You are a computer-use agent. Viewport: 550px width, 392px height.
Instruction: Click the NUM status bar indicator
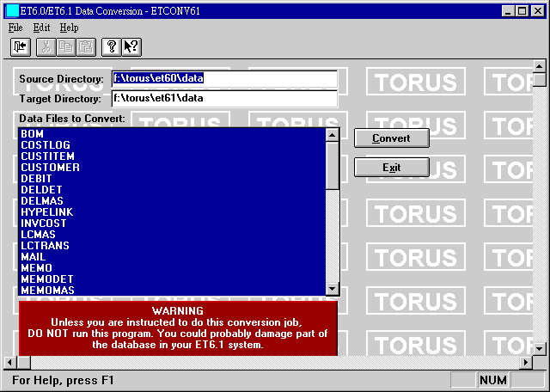[x=492, y=380]
